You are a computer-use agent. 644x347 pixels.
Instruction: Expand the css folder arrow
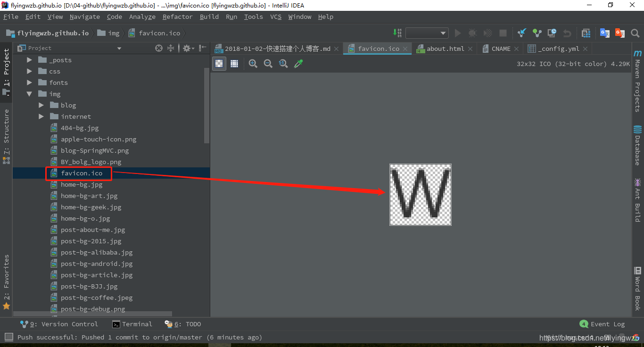pos(30,71)
